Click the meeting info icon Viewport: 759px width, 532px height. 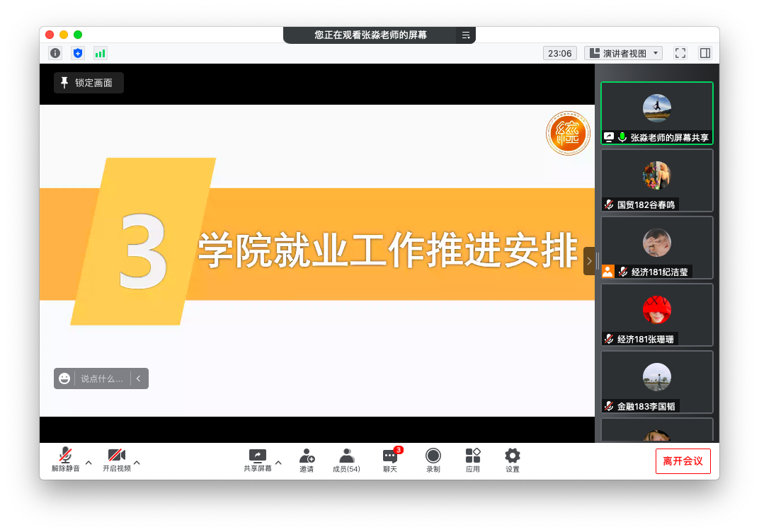point(55,53)
